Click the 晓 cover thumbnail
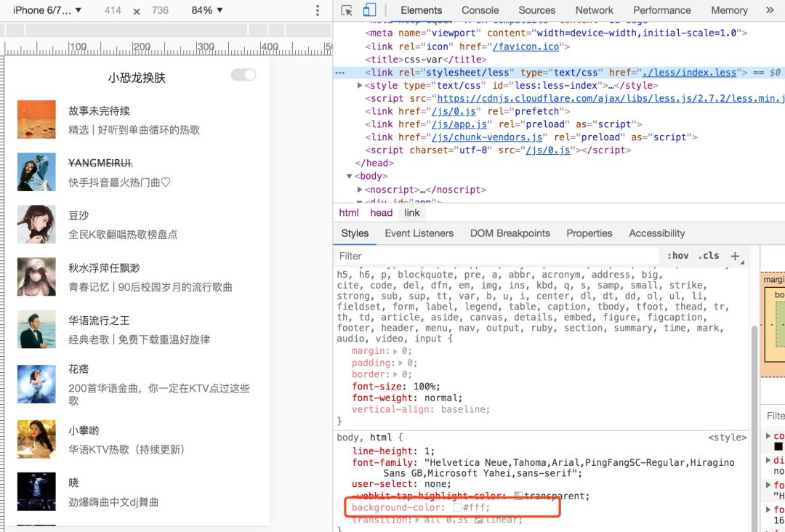Image resolution: width=785 pixels, height=532 pixels. click(x=36, y=491)
